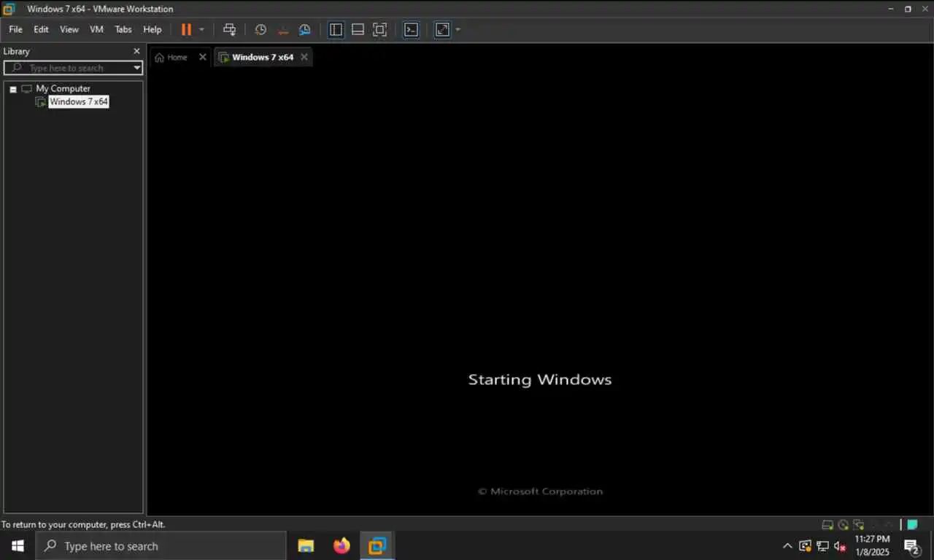Toggle the library sidebar view button

336,30
